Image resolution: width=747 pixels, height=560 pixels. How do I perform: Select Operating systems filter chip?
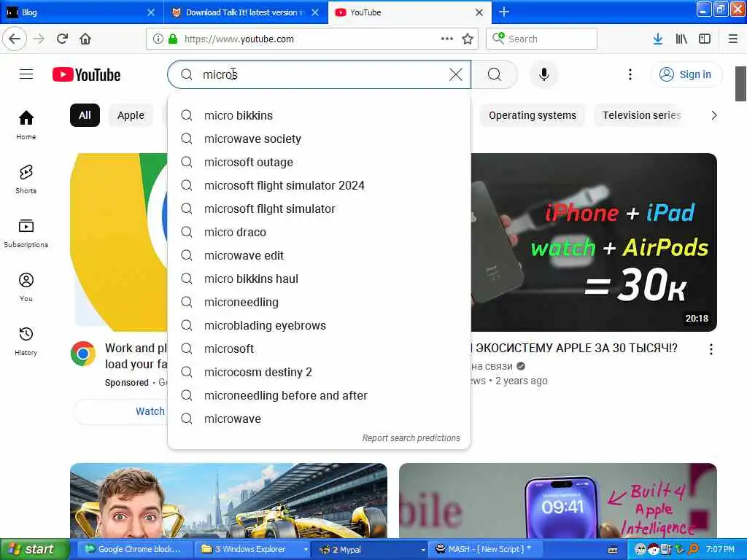point(532,115)
